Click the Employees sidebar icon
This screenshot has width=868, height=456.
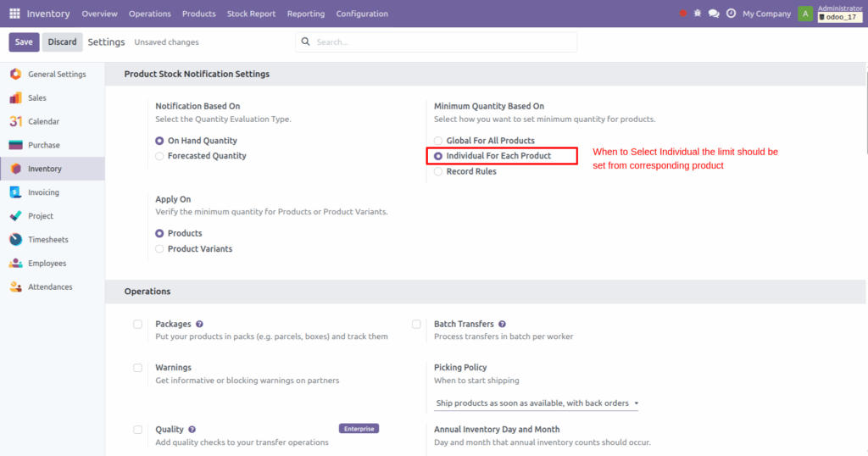15,264
